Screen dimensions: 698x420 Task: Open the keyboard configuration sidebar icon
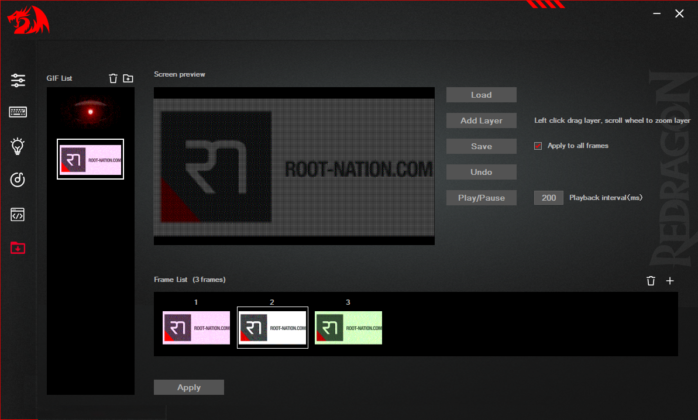18,112
